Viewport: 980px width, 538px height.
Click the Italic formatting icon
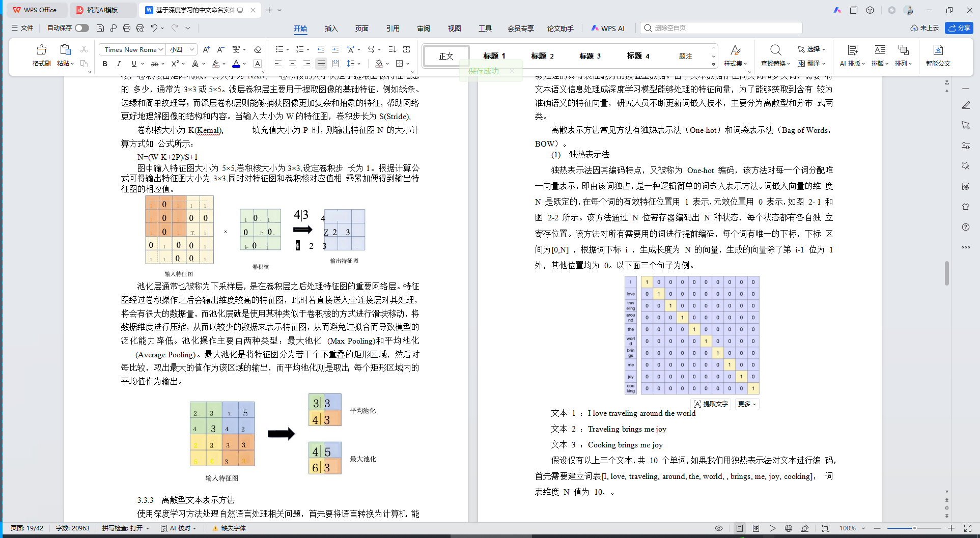[119, 64]
